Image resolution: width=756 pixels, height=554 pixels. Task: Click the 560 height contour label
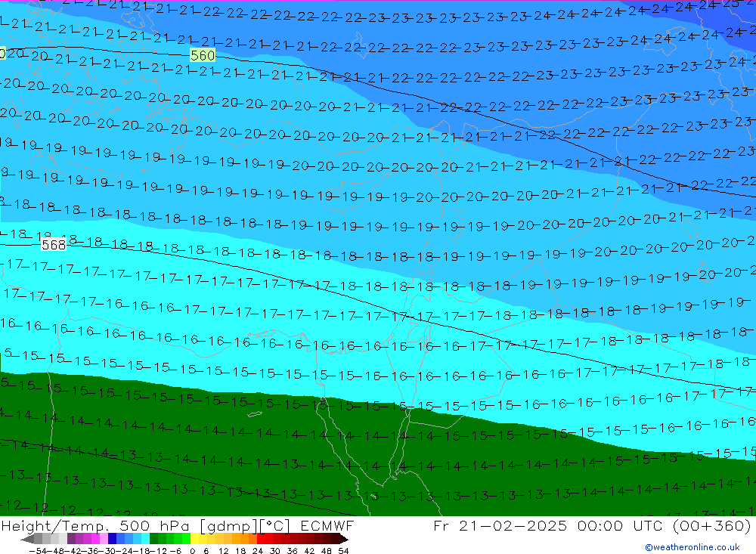click(x=203, y=55)
